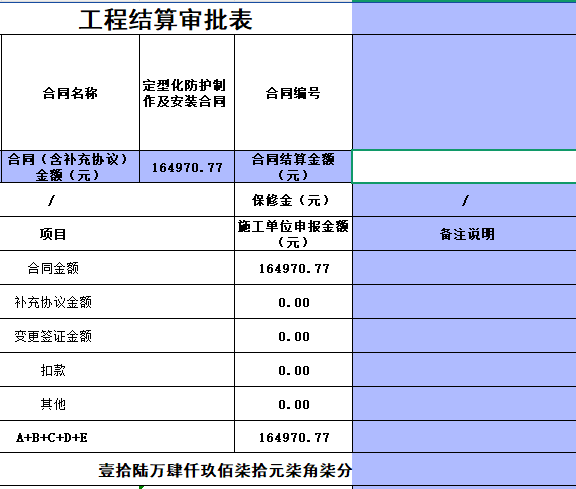576x489 pixels.
Task: Select the highlighted 164970.77 contract amount cell
Action: click(187, 166)
